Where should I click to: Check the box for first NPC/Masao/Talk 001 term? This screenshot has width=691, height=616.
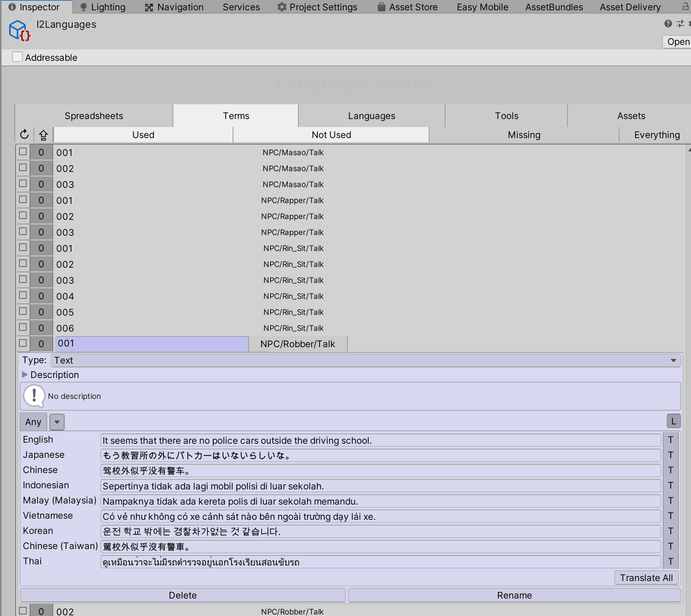point(23,152)
